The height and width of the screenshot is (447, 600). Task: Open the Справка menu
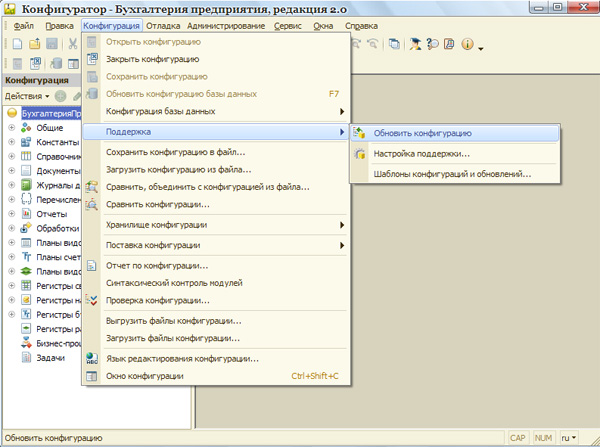coord(361,26)
